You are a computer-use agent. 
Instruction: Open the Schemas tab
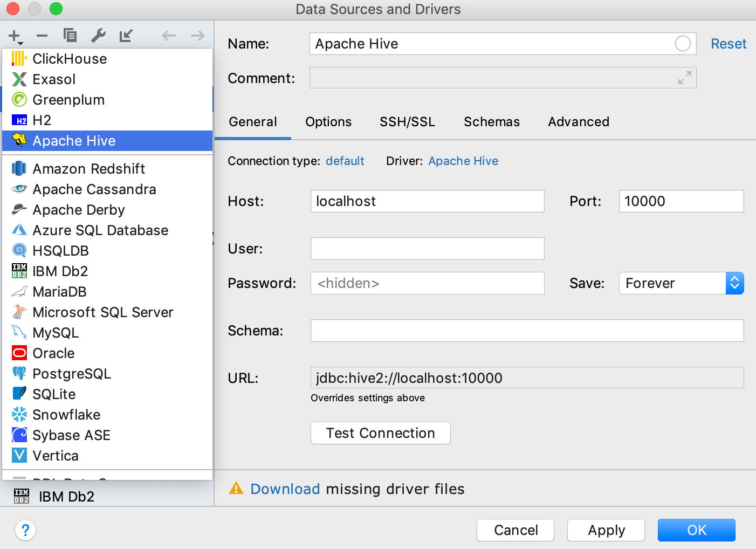(492, 122)
